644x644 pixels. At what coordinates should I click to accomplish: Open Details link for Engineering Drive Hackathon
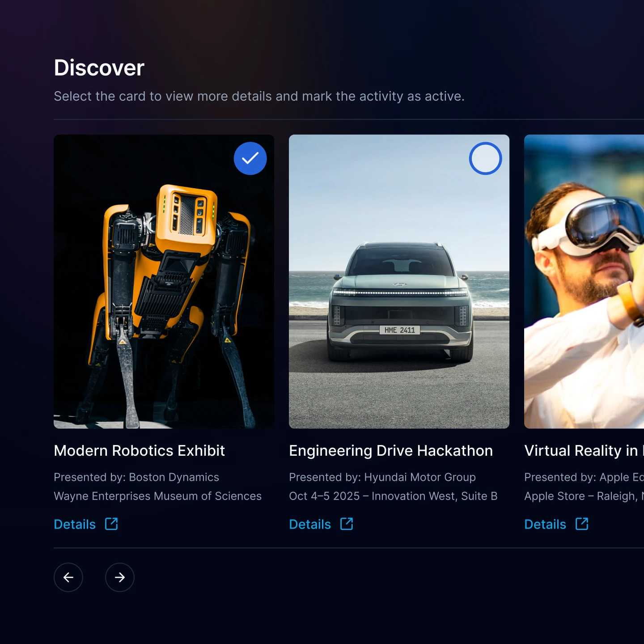click(310, 524)
